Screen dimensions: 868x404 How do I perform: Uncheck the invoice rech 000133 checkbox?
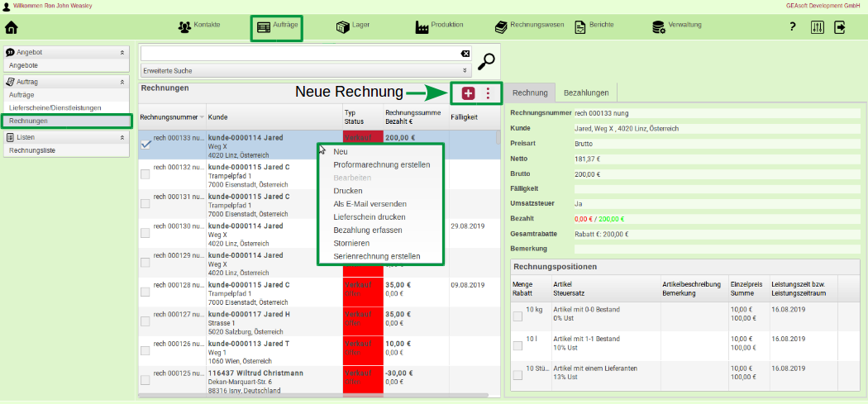pyautogui.click(x=145, y=144)
